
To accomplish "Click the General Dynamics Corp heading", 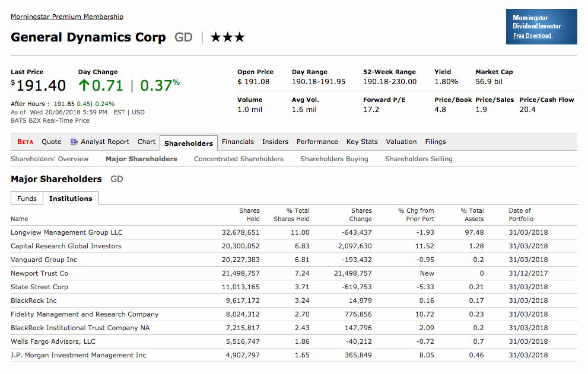I will [x=88, y=37].
